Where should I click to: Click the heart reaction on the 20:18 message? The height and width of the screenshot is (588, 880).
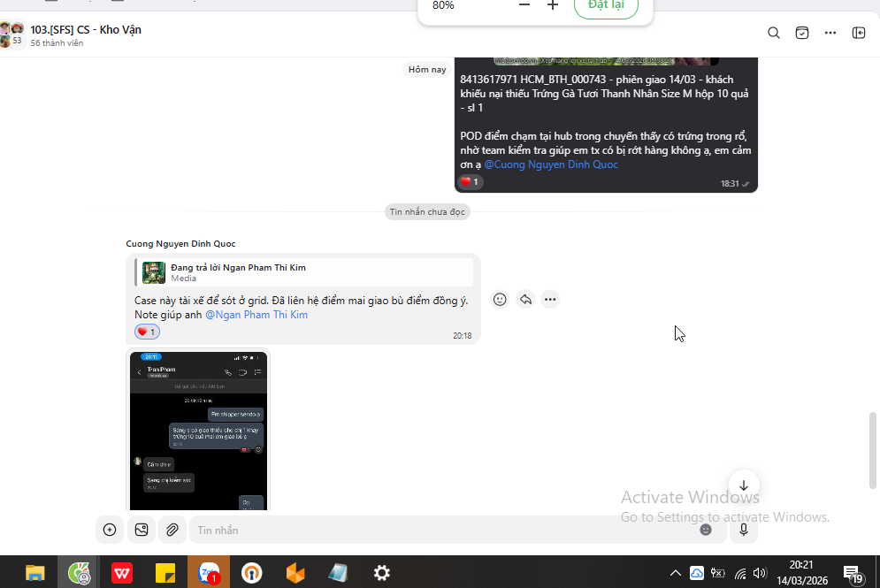pyautogui.click(x=147, y=332)
